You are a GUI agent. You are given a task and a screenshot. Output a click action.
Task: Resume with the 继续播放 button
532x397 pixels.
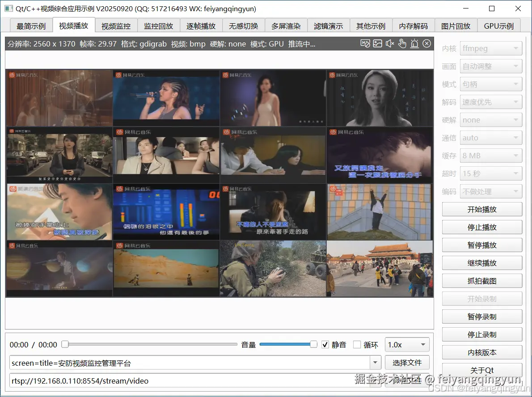pos(482,263)
